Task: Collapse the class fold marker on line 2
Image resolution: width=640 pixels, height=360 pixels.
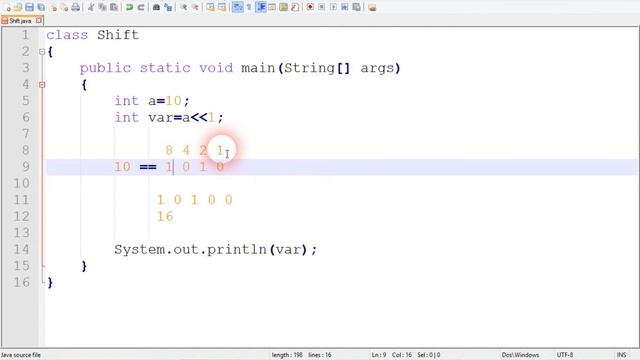Action: [x=42, y=52]
